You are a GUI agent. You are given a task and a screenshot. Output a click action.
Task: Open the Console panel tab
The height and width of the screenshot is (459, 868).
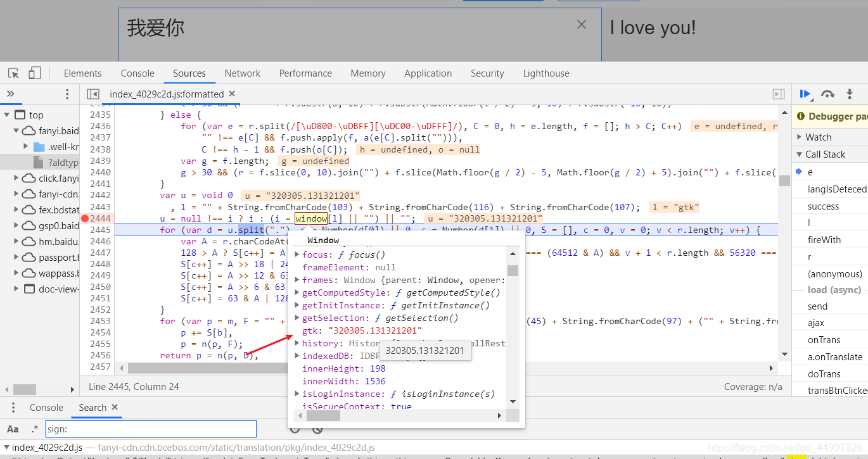coord(137,73)
